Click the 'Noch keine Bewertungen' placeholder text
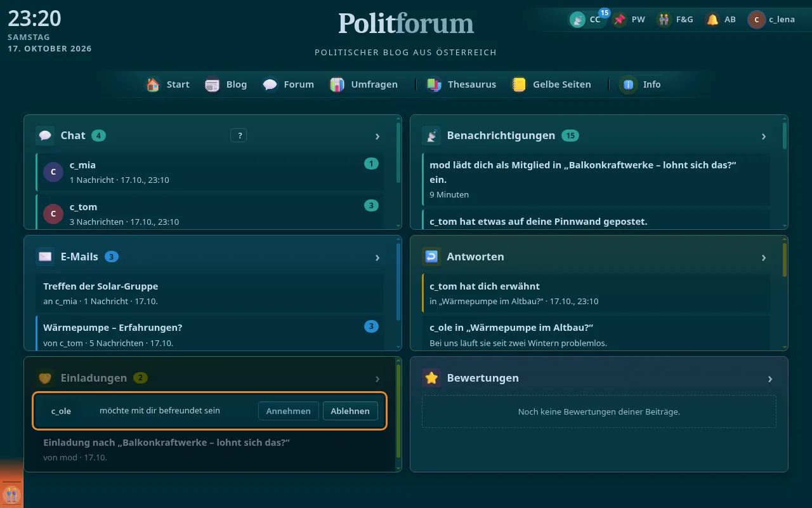The image size is (812, 508). point(599,411)
